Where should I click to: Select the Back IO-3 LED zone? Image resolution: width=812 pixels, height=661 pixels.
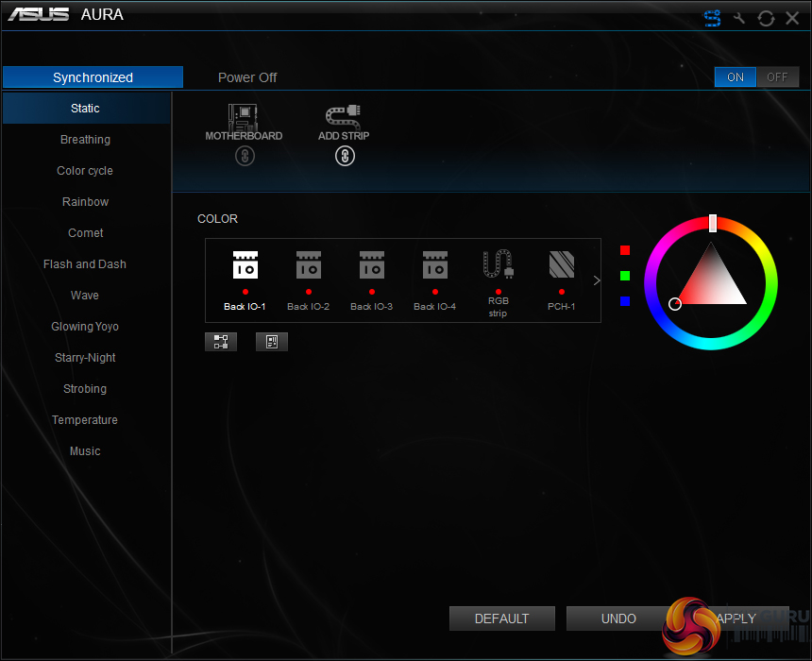pos(372,280)
